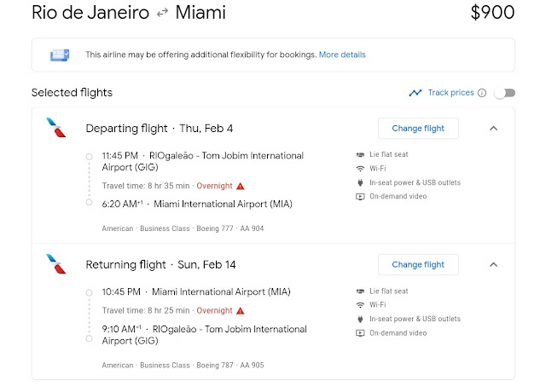Open the More details link
The height and width of the screenshot is (392, 546).
pyautogui.click(x=342, y=55)
